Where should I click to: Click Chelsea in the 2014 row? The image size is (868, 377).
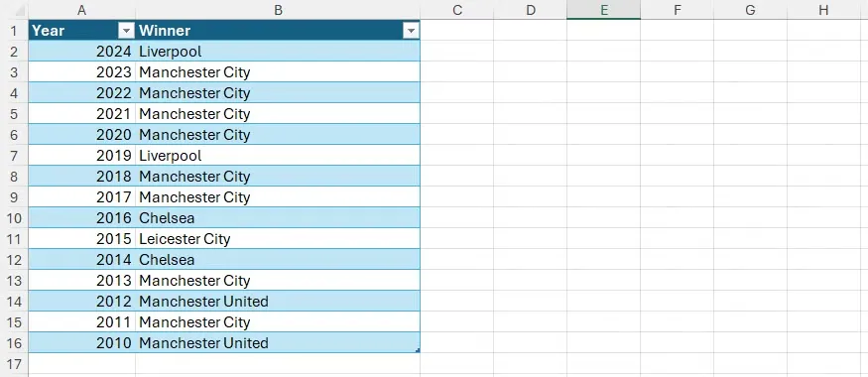278,260
